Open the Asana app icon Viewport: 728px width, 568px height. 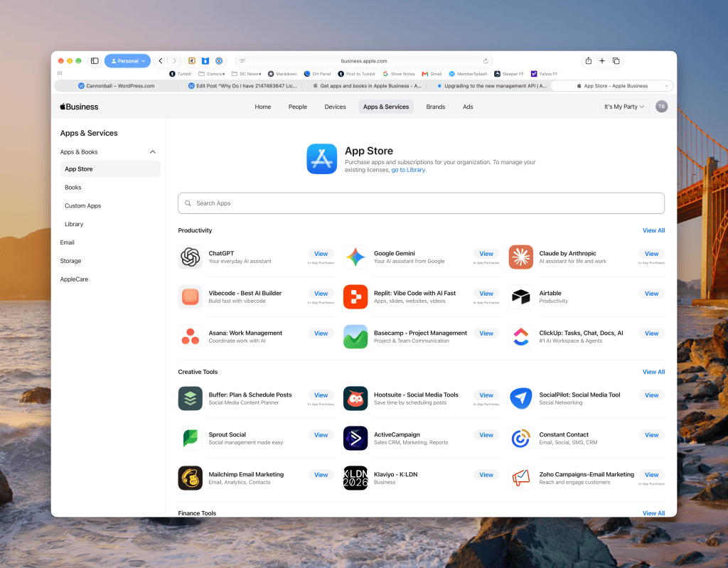click(x=190, y=337)
